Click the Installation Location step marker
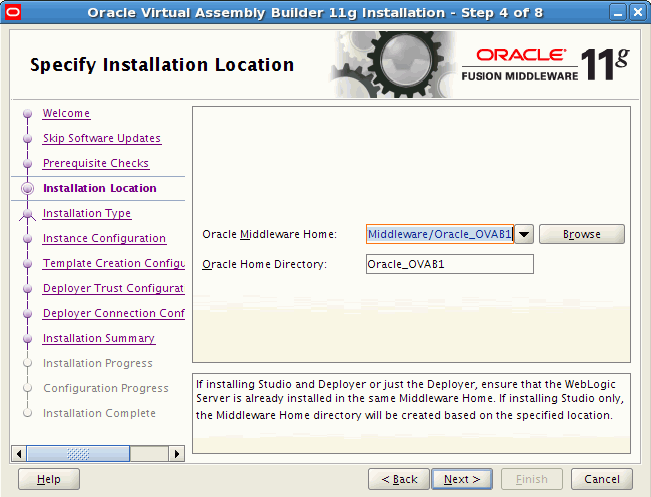This screenshot has width=651, height=497. (x=27, y=189)
